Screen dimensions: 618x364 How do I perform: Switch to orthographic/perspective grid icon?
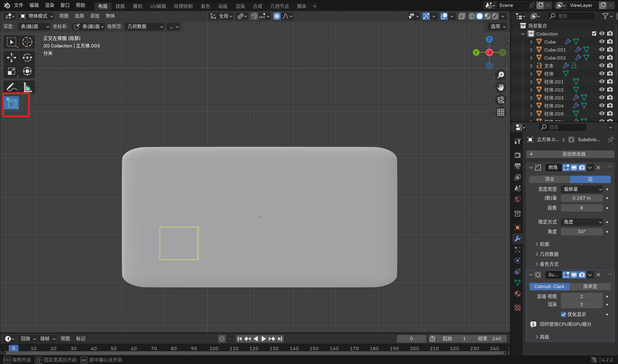click(x=500, y=112)
